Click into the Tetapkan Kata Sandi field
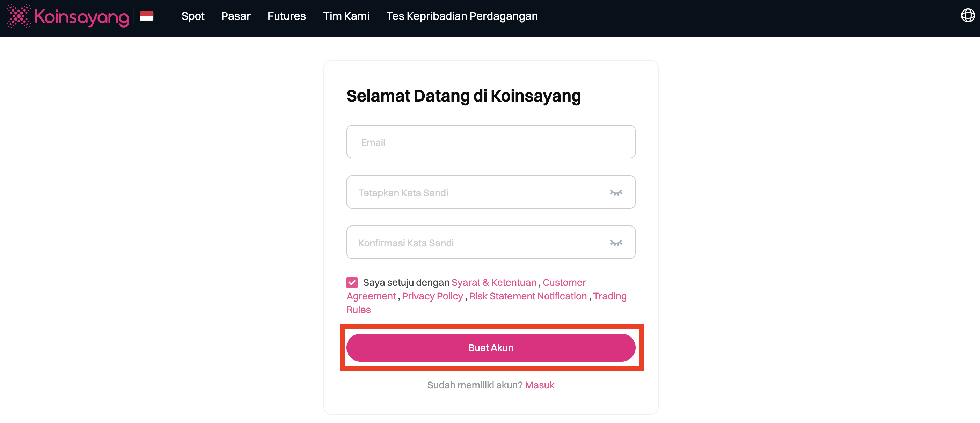The height and width of the screenshot is (423, 980). click(476, 192)
